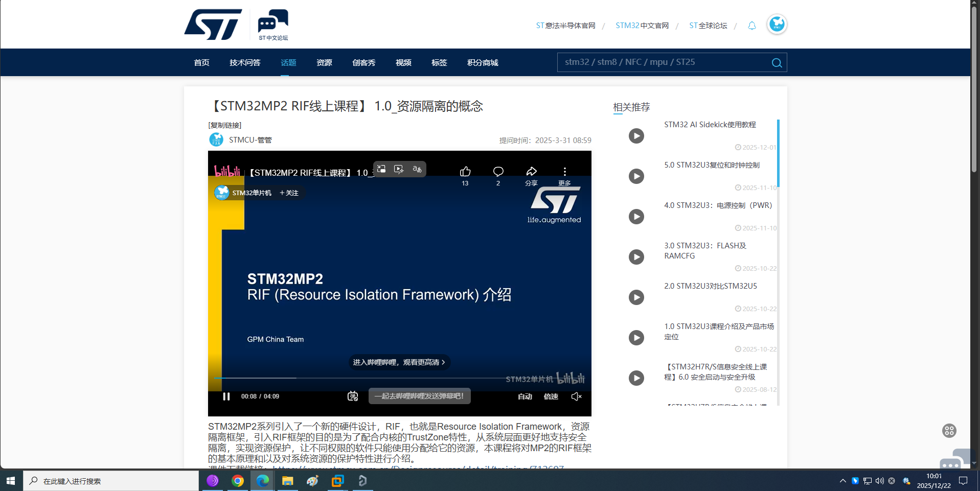The height and width of the screenshot is (491, 980).
Task: Click 进入哔哩哔哩，观看更高清 button
Action: (399, 362)
